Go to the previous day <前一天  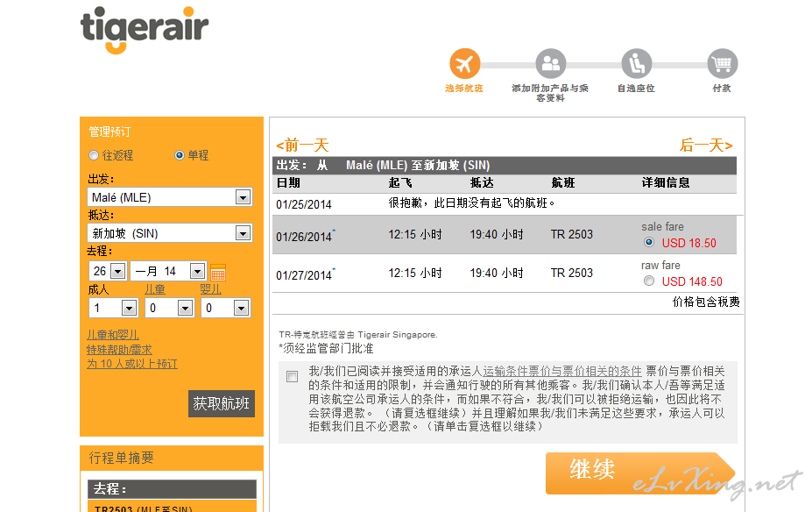pos(302,146)
